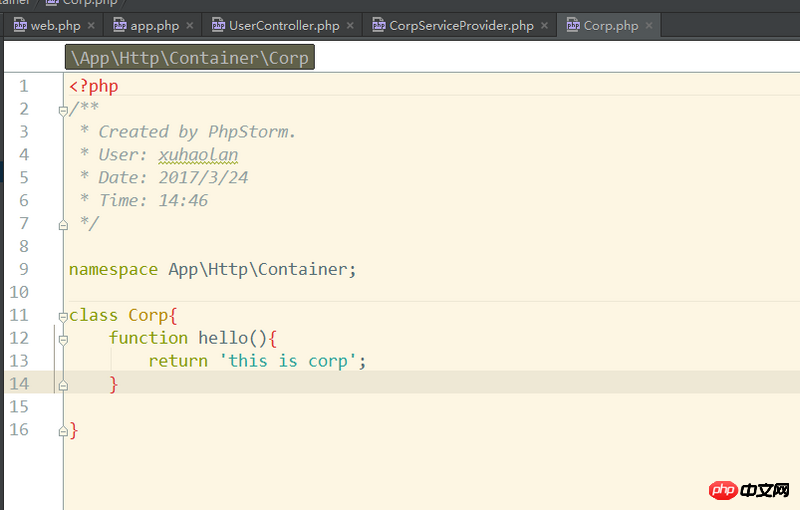Close the web.php editor tab
This screenshot has width=800, height=510.
(92, 26)
